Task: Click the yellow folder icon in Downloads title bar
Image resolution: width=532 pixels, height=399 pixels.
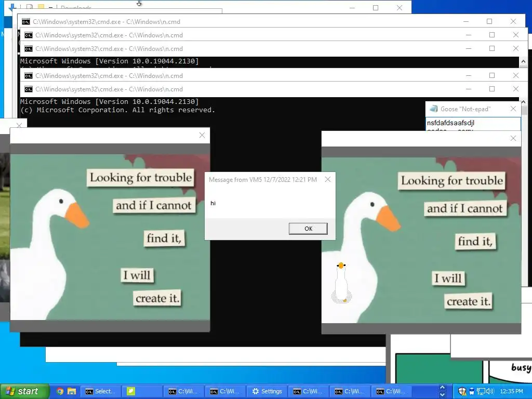Action: pyautogui.click(x=41, y=7)
